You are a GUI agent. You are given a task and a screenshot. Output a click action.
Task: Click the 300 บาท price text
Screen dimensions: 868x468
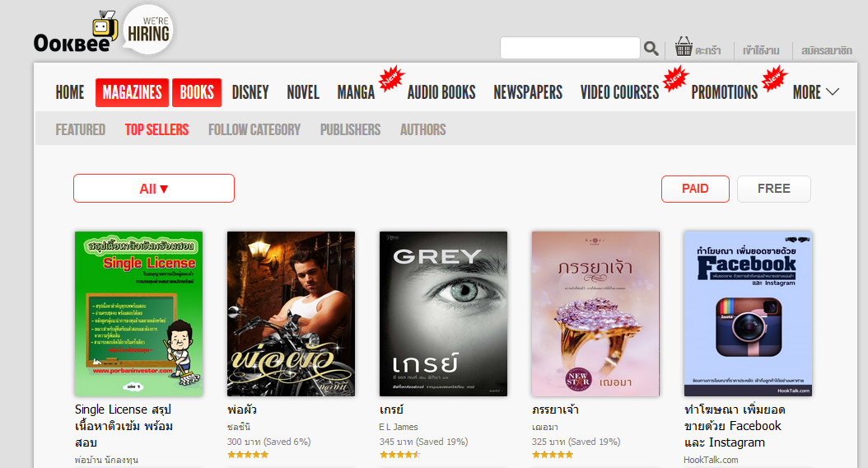pyautogui.click(x=269, y=442)
